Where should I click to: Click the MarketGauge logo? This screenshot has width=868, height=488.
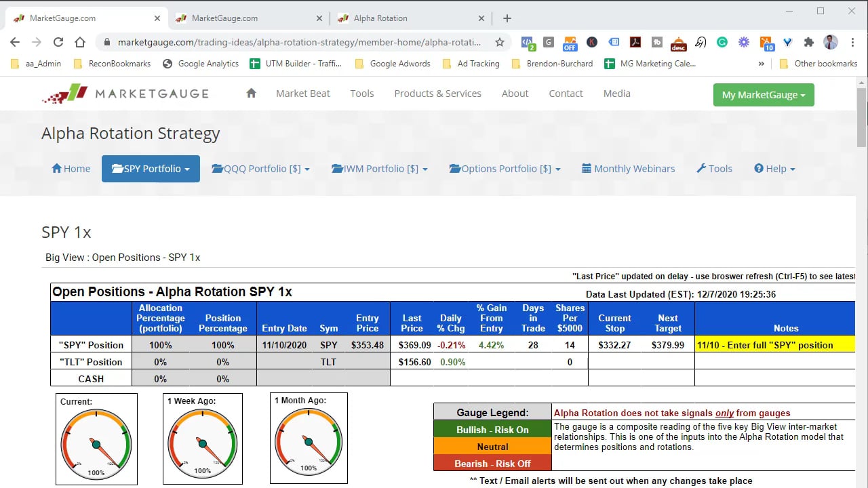(125, 94)
